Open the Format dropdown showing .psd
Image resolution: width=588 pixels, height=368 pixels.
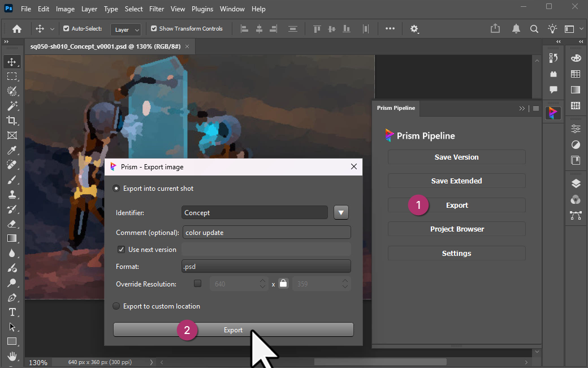pyautogui.click(x=266, y=266)
